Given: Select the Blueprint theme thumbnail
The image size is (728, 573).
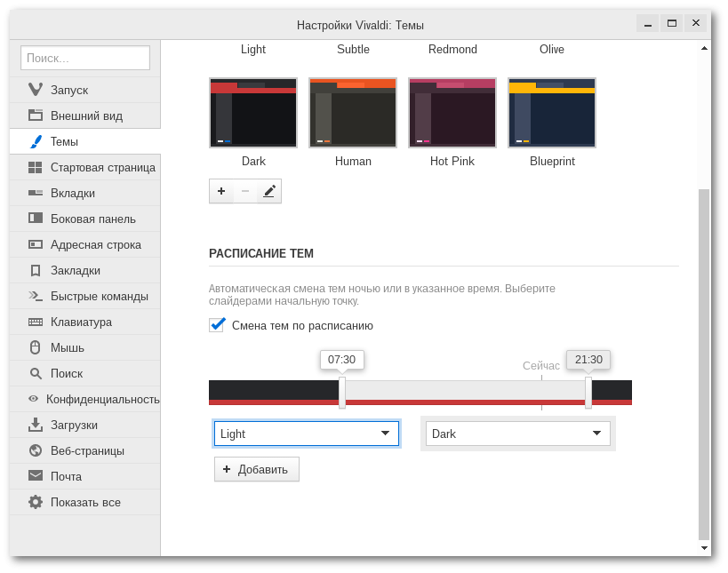Looking at the screenshot, I should coord(552,113).
